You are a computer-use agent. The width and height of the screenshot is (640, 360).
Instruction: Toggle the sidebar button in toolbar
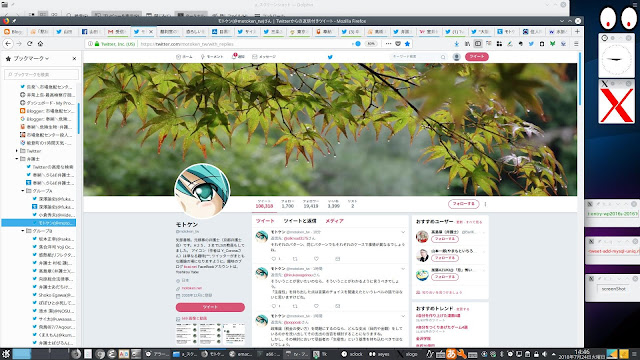click(478, 44)
